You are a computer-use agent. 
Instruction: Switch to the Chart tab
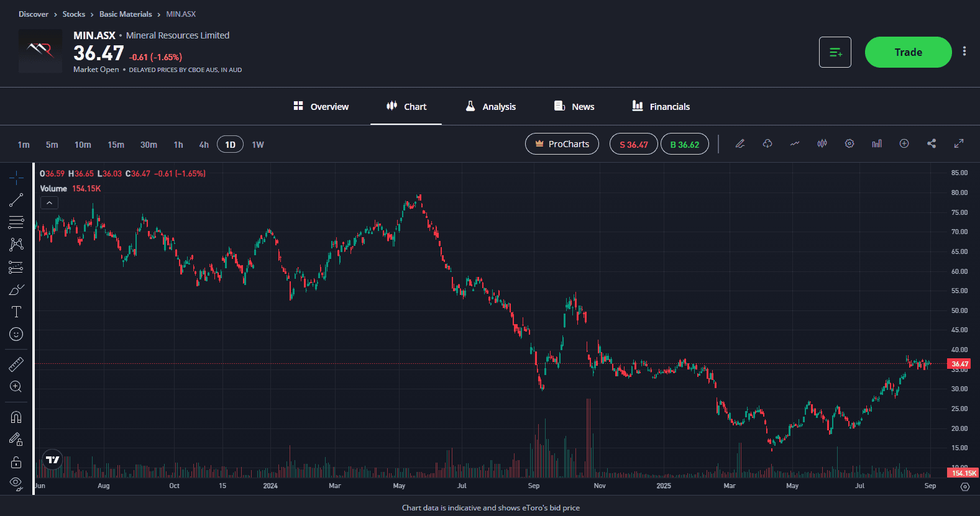[x=406, y=106]
